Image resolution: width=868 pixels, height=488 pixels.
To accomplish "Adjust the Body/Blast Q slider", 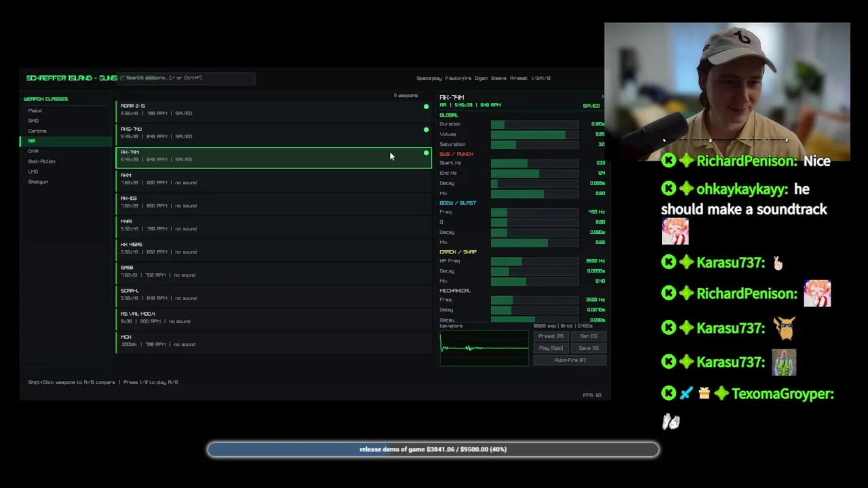I will click(534, 222).
